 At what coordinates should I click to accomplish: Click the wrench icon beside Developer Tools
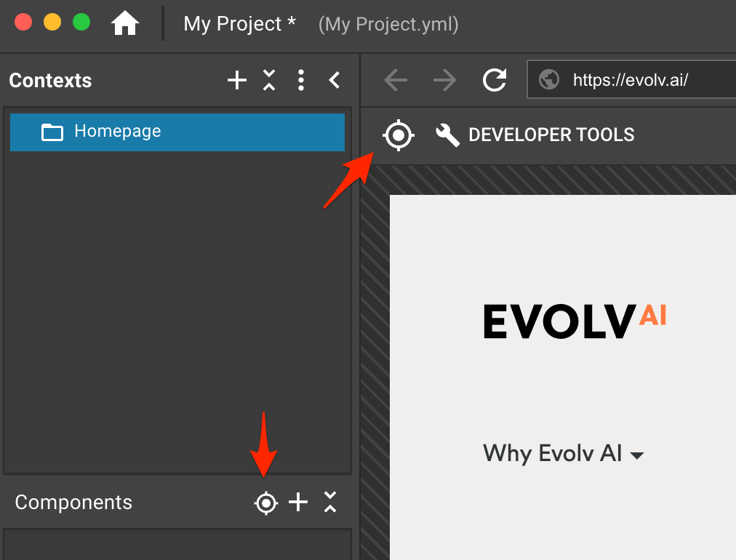point(447,135)
